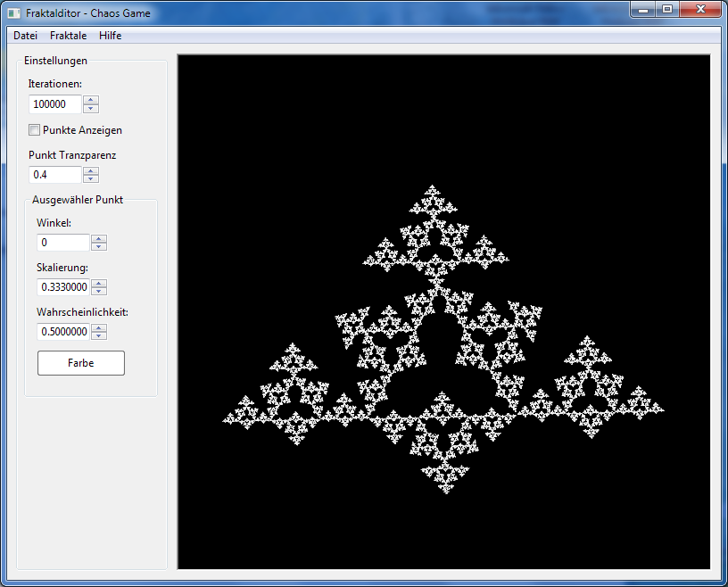Enable the Punkte Anzeigen checkbox

[35, 130]
